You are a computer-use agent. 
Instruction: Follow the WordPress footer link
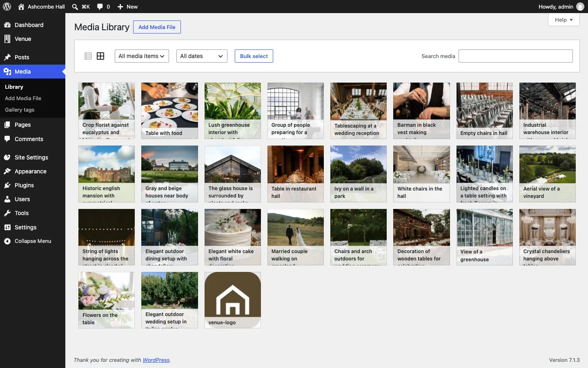156,360
